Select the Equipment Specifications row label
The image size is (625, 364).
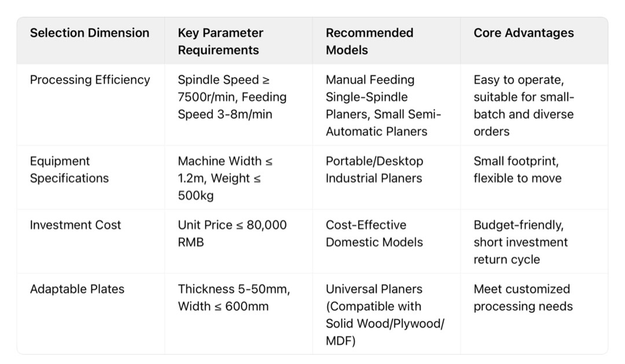[69, 170]
